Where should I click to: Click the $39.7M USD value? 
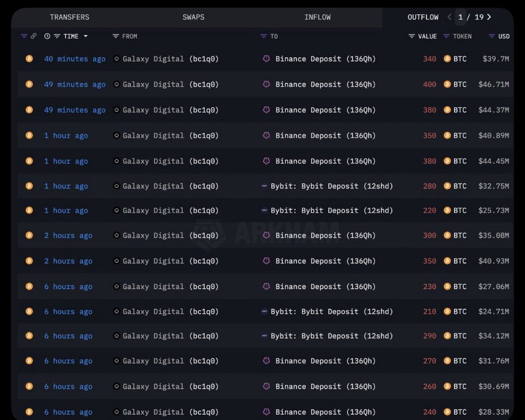pos(496,59)
